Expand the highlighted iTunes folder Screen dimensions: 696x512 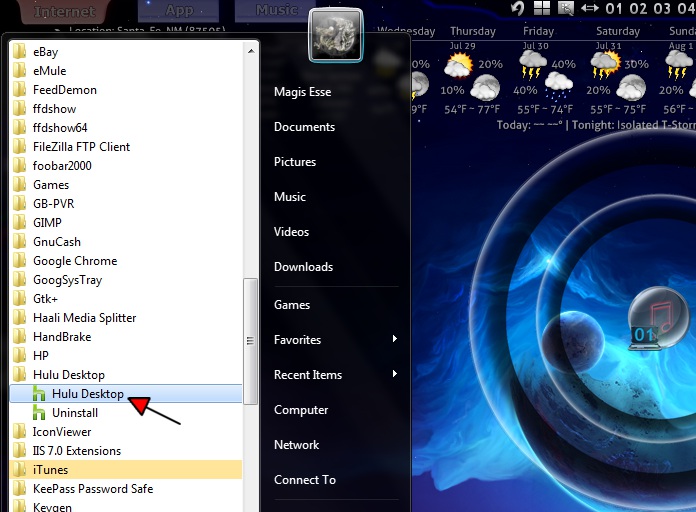[126, 469]
